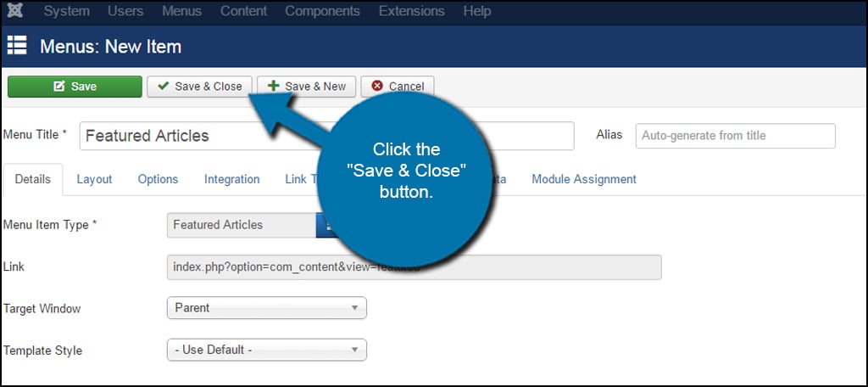
Task: Select the Details tab
Action: pyautogui.click(x=33, y=179)
